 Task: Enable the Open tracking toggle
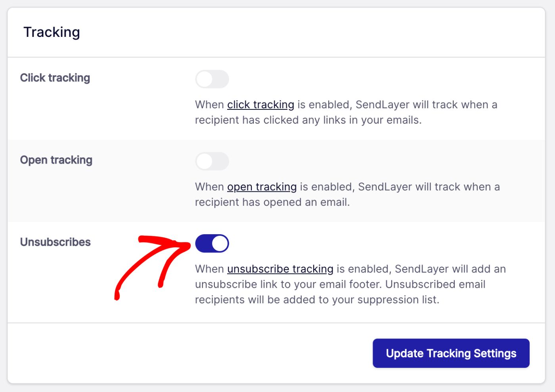point(212,161)
